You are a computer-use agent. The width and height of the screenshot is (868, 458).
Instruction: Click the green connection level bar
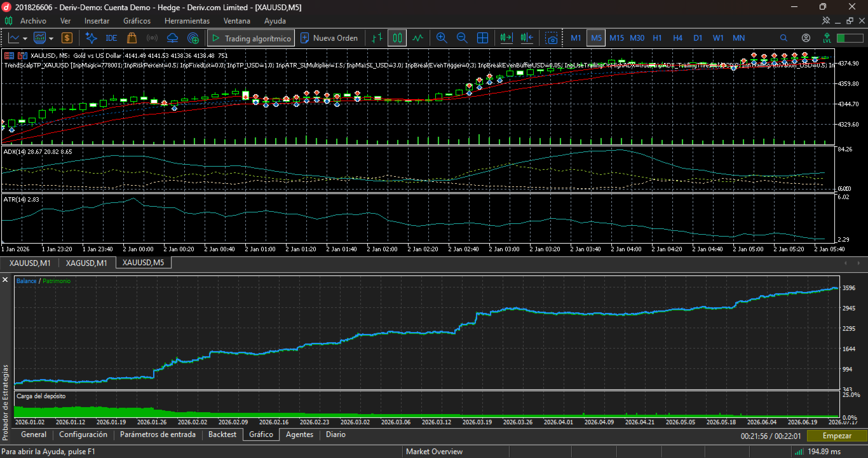(x=850, y=38)
